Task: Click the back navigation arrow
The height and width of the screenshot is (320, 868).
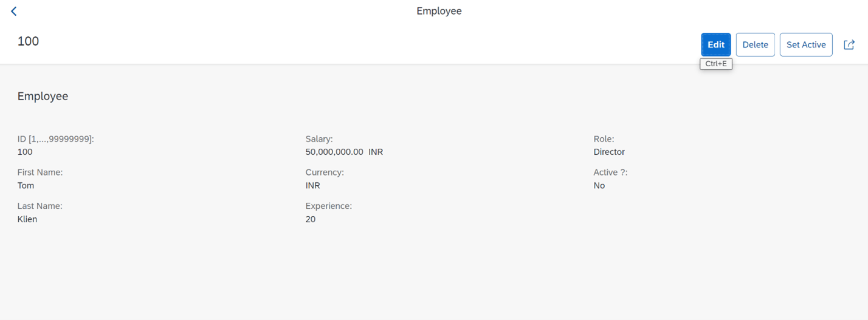Action: click(x=14, y=11)
